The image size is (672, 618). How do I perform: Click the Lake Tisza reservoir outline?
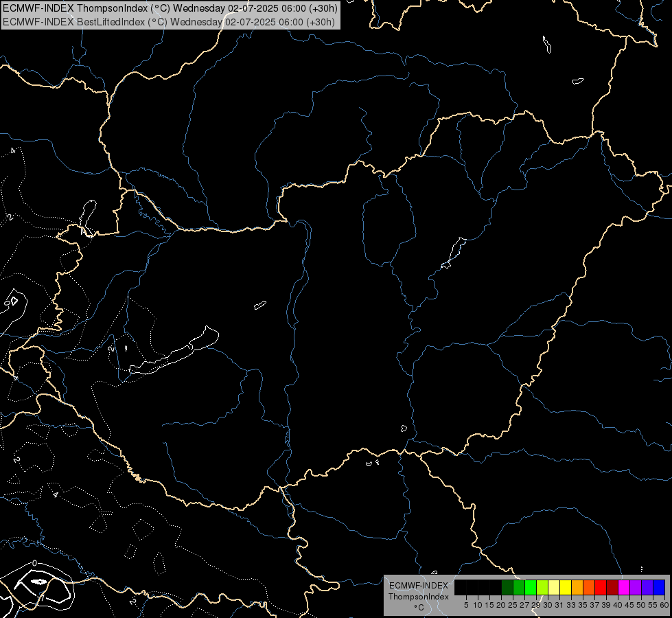454,253
